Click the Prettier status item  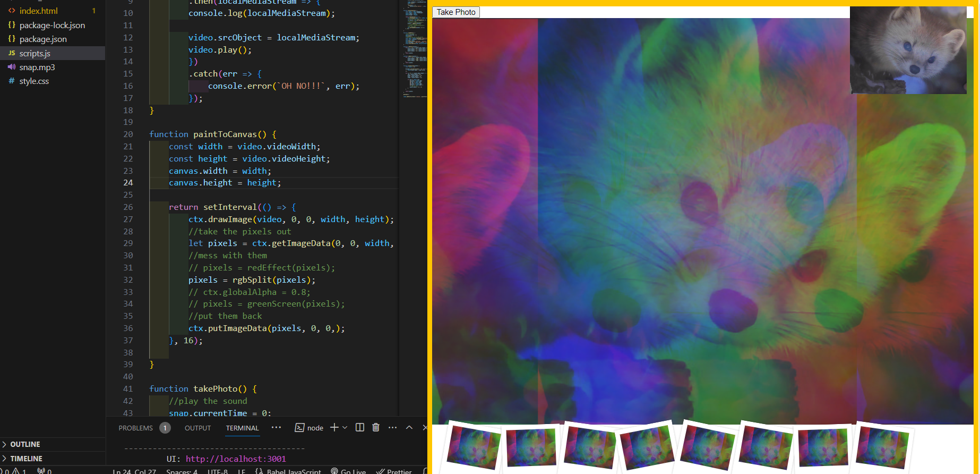[394, 471]
